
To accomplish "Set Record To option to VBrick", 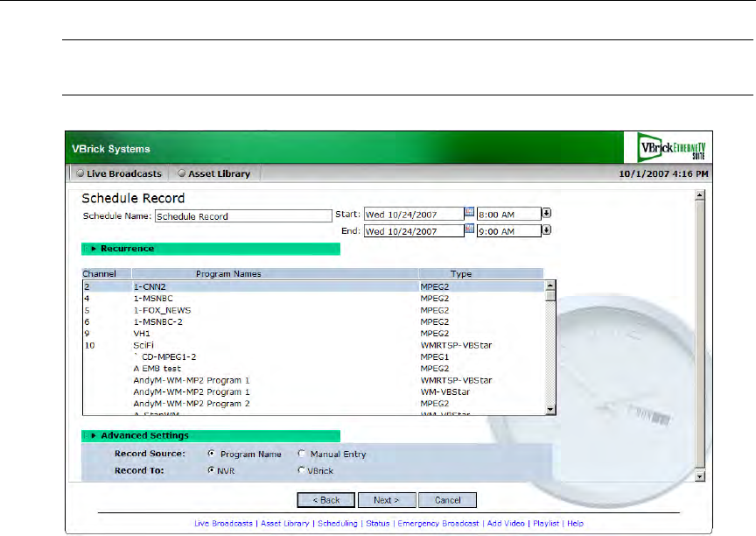I will [302, 470].
